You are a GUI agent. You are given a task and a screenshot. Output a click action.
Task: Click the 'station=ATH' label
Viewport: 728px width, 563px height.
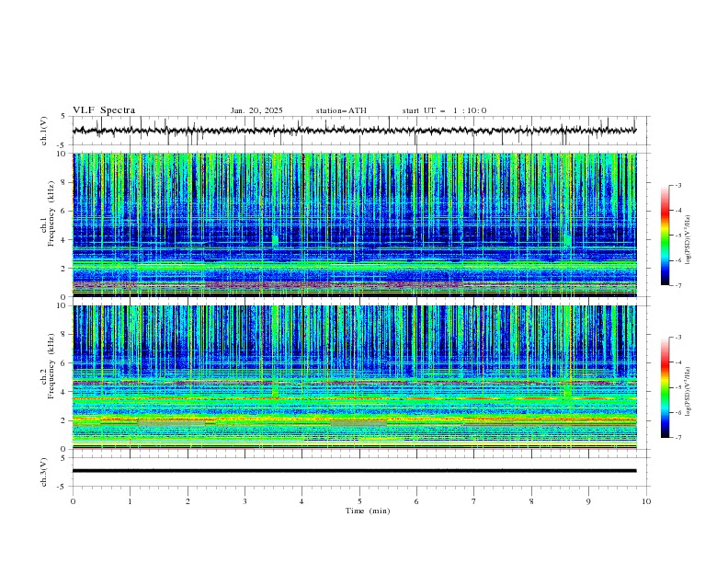[341, 110]
